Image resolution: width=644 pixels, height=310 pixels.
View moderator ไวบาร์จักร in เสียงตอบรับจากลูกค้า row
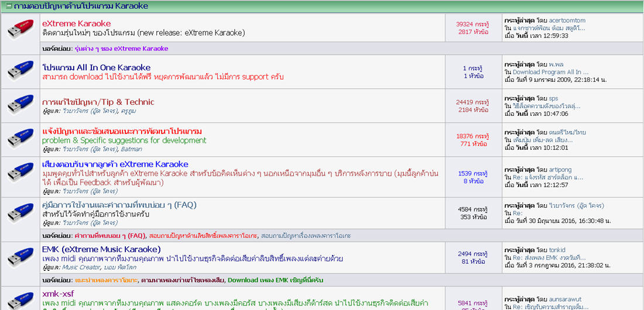[x=90, y=191]
